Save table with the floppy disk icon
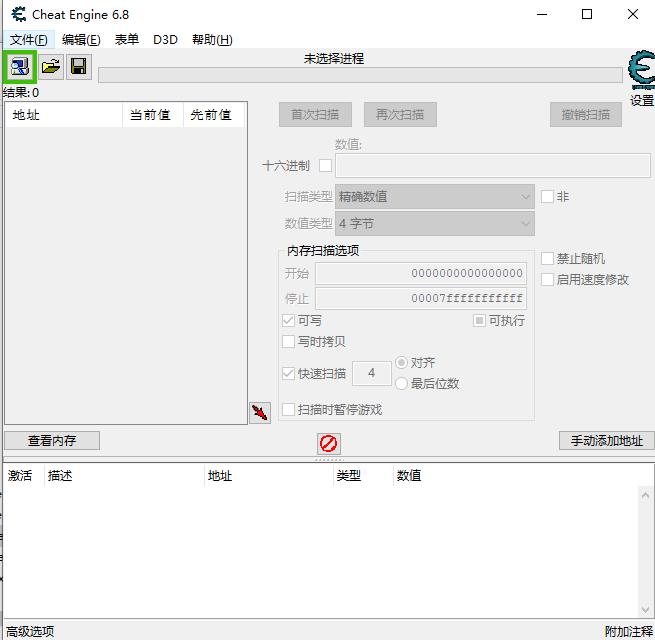 click(79, 67)
